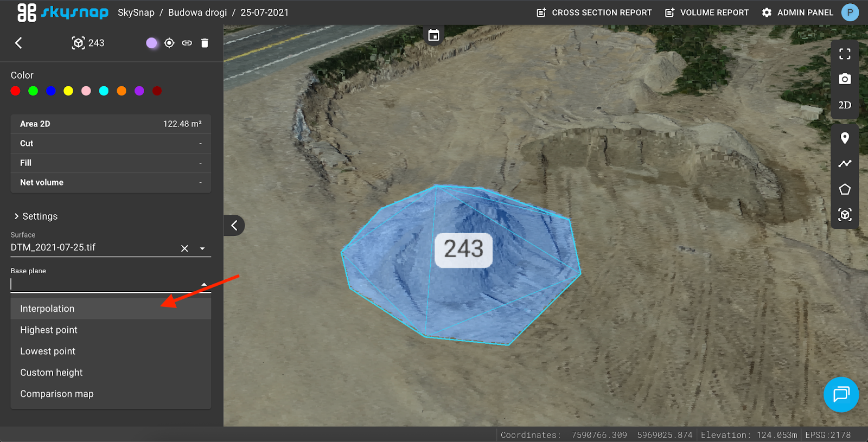Select the polyline measurement tool
The image size is (868, 442).
pos(845,163)
